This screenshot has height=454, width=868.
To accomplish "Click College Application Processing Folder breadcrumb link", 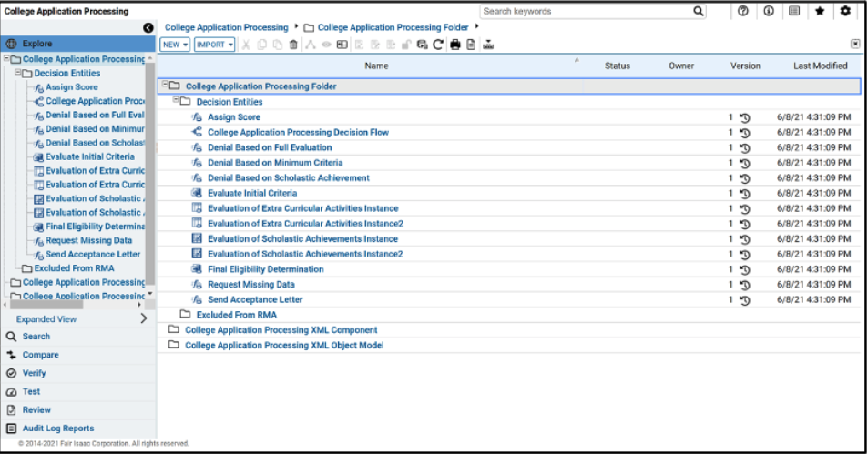I will click(x=393, y=27).
